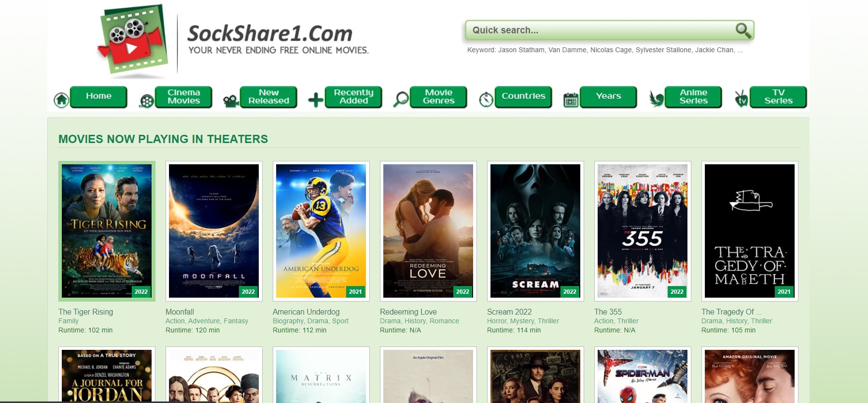Screen dimensions: 868x403
Task: Go to the New Released page
Action: pyautogui.click(x=268, y=97)
